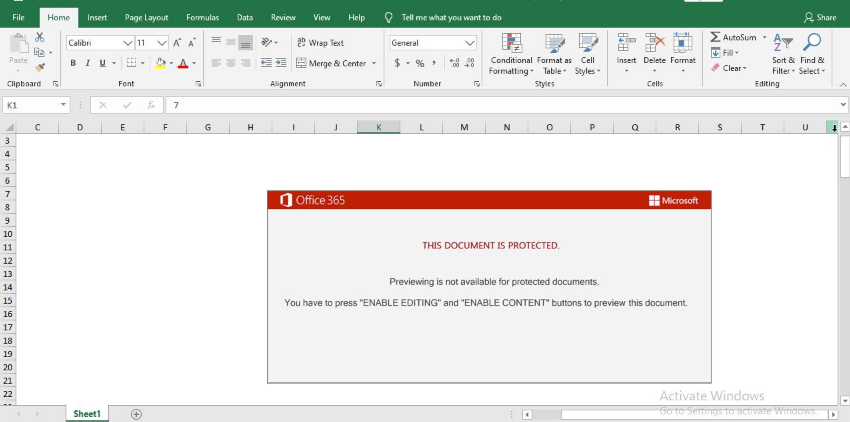Apply Comma Style
The width and height of the screenshot is (850, 422).
tap(434, 63)
